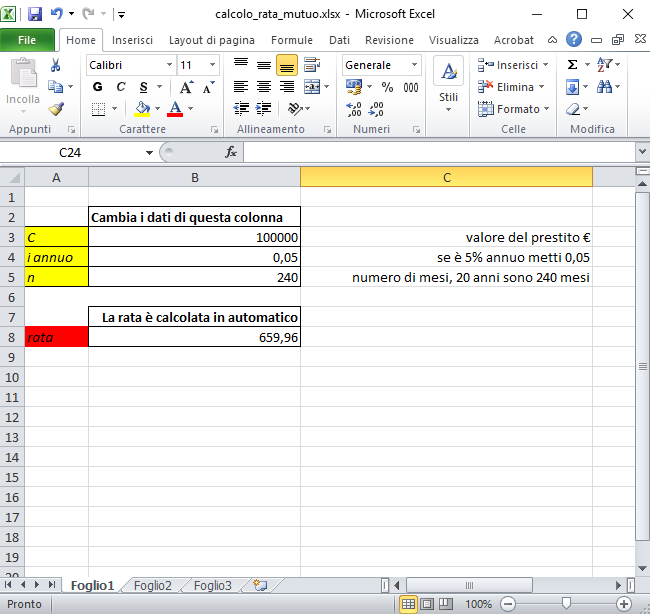Screen dimensions: 650x614
Task: Click the Save floppy disk icon
Action: point(35,15)
